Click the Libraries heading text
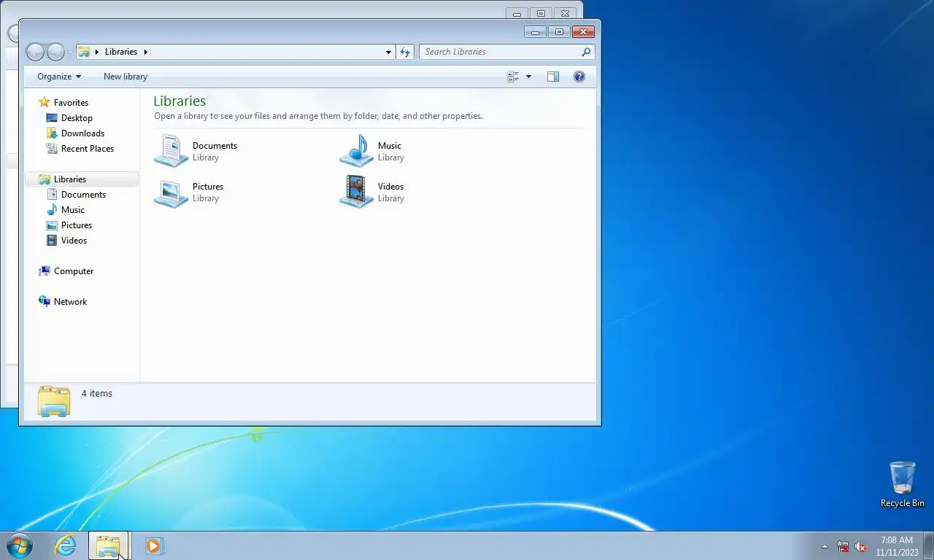Viewport: 934px width, 560px height. [180, 101]
